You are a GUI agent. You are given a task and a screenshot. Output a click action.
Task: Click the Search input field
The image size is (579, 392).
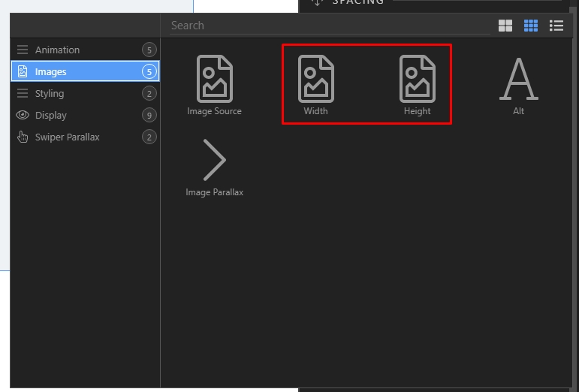coord(330,26)
